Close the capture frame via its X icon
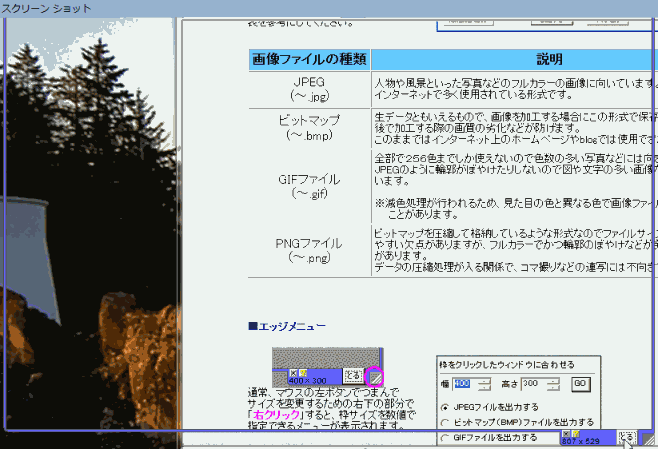The width and height of the screenshot is (658, 449). tap(566, 433)
